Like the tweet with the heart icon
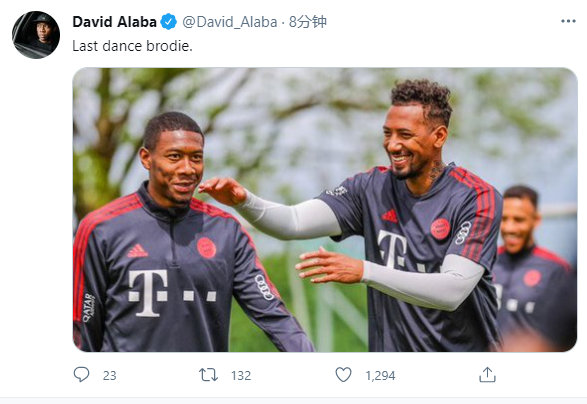 tap(343, 375)
